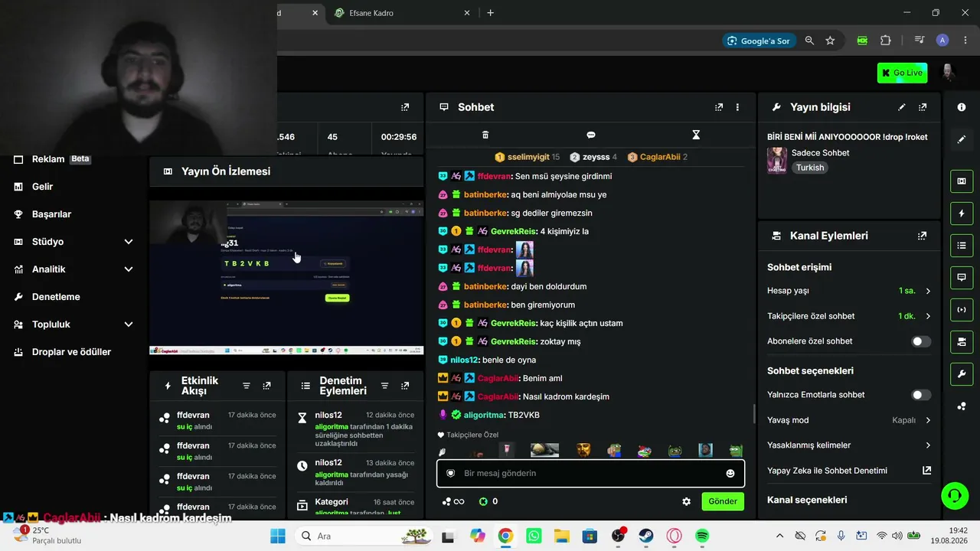
Task: Click the Yayın Ön İzlemesi stream preview
Action: click(x=286, y=277)
